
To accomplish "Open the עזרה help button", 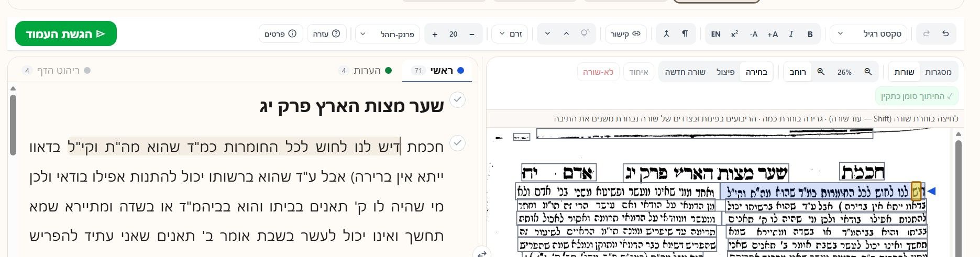I will 327,34.
